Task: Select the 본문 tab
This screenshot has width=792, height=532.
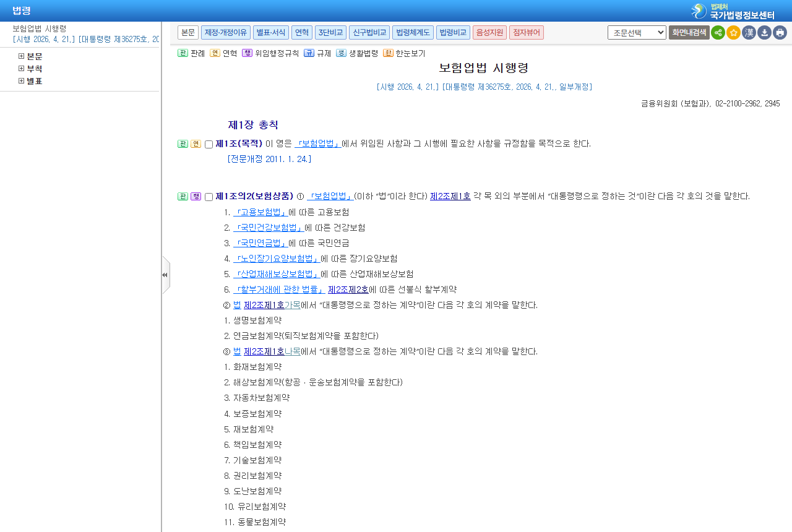Action: click(188, 33)
